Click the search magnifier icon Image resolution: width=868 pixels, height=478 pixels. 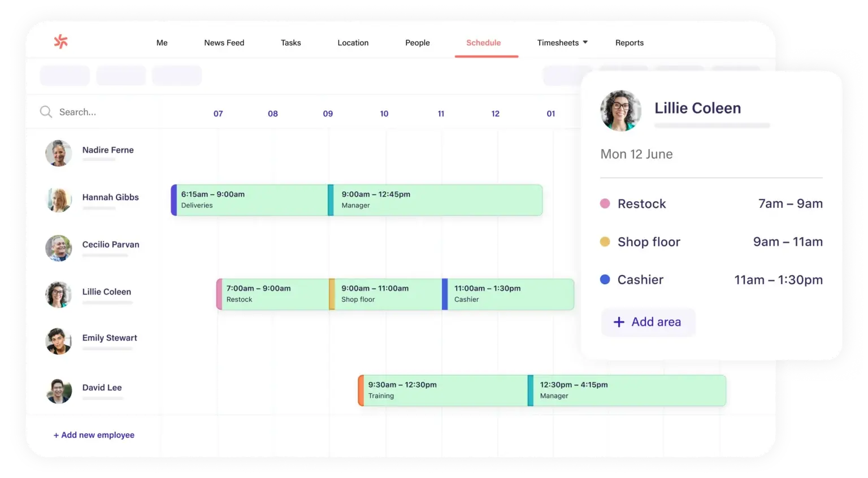[x=46, y=112]
